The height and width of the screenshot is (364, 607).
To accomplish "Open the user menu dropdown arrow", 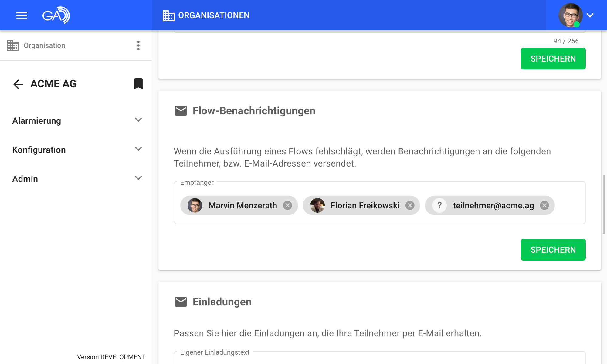I will (590, 15).
